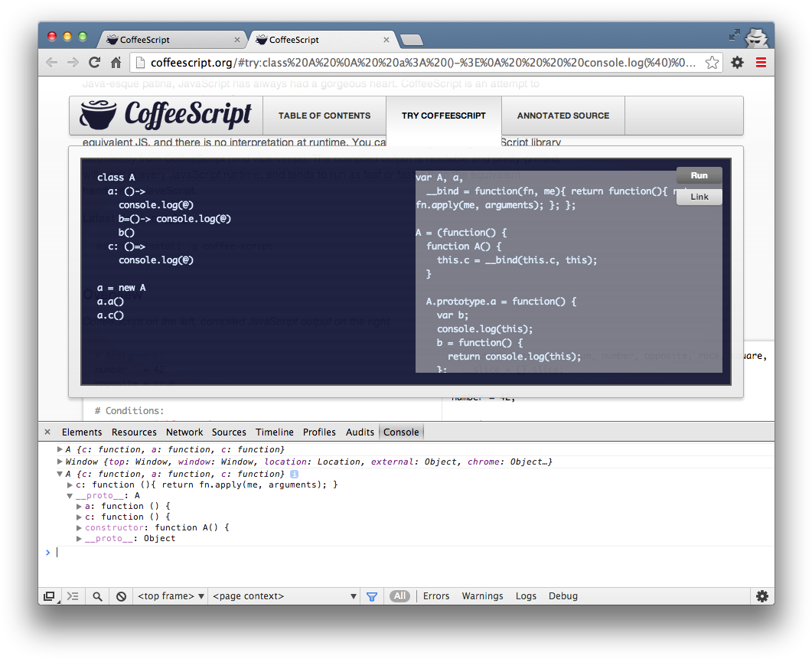Expand the constructor function A entry
Screen dimensions: 812x659
80,528
